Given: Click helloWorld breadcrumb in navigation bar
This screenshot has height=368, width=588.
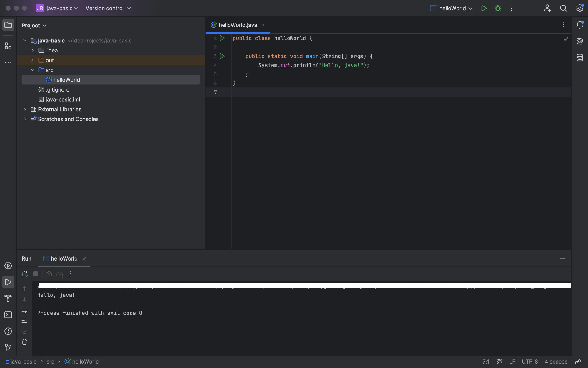Looking at the screenshot, I should coord(82,362).
